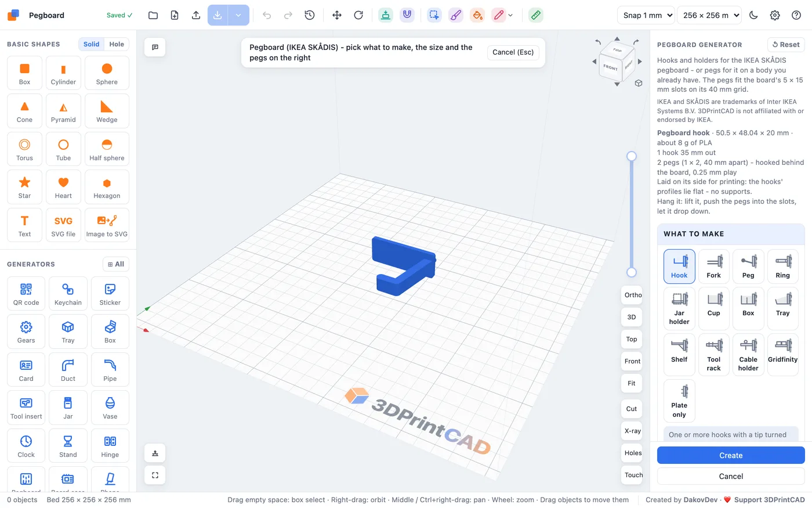This screenshot has height=508, width=812.
Task: Select the Gridfinity pegboard option
Action: click(783, 355)
